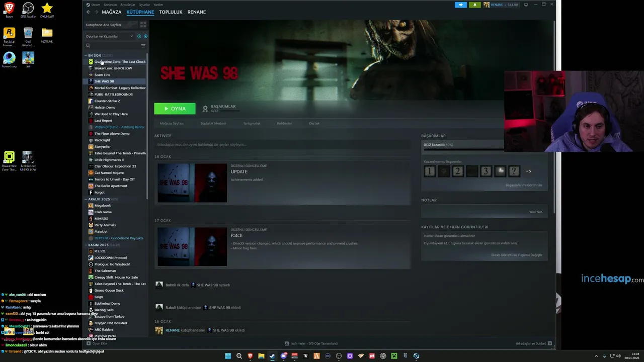644x362 pixels.
Task: Open advanced filter options icon
Action: (x=143, y=46)
